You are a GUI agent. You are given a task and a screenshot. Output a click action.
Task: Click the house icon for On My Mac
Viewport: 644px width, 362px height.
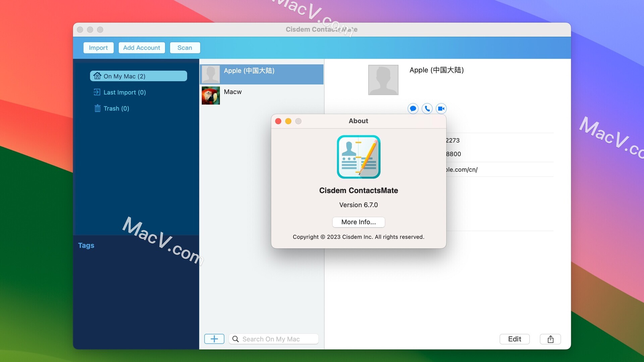click(x=97, y=76)
